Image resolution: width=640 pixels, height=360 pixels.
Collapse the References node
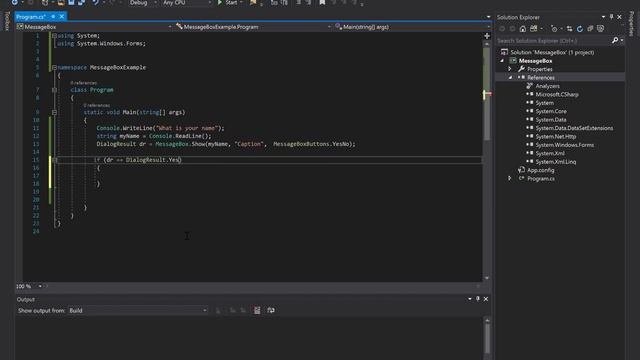point(510,78)
